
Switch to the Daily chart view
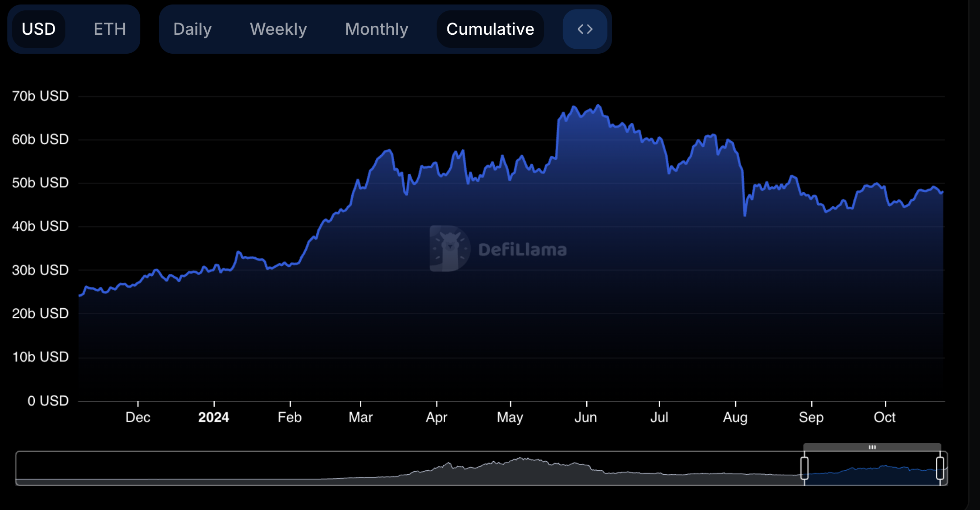192,29
